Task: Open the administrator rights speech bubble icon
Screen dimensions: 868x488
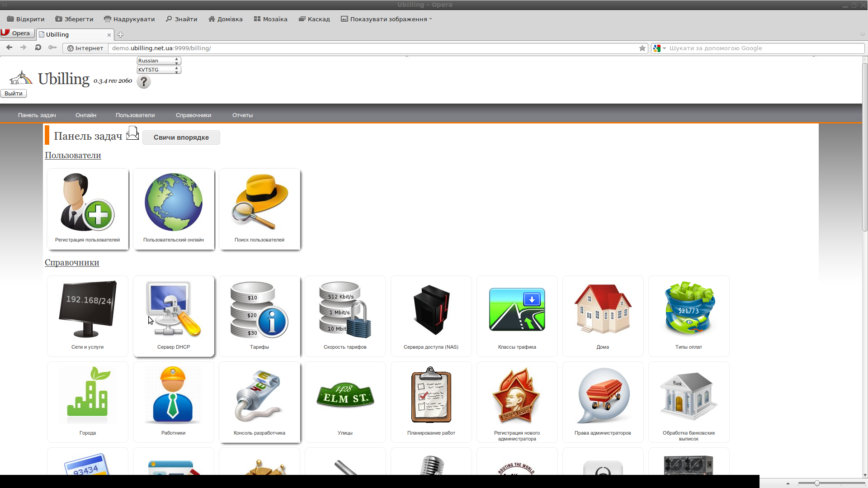Action: point(603,395)
